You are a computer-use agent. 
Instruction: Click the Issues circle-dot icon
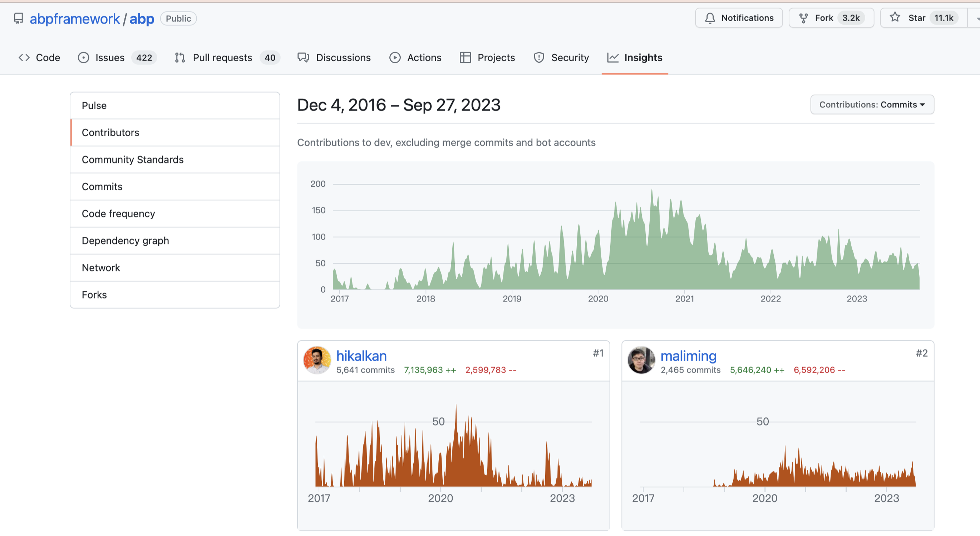[x=83, y=58]
